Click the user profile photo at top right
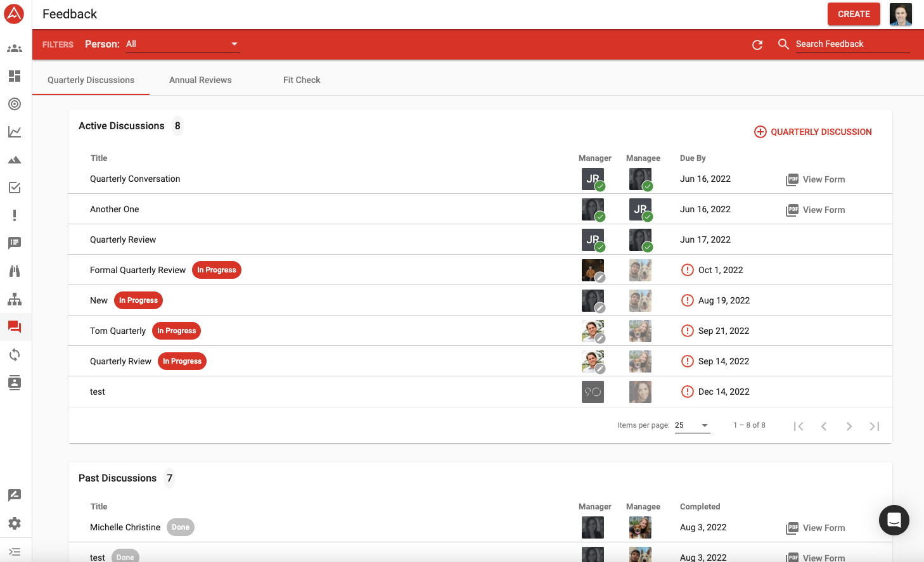 [901, 14]
